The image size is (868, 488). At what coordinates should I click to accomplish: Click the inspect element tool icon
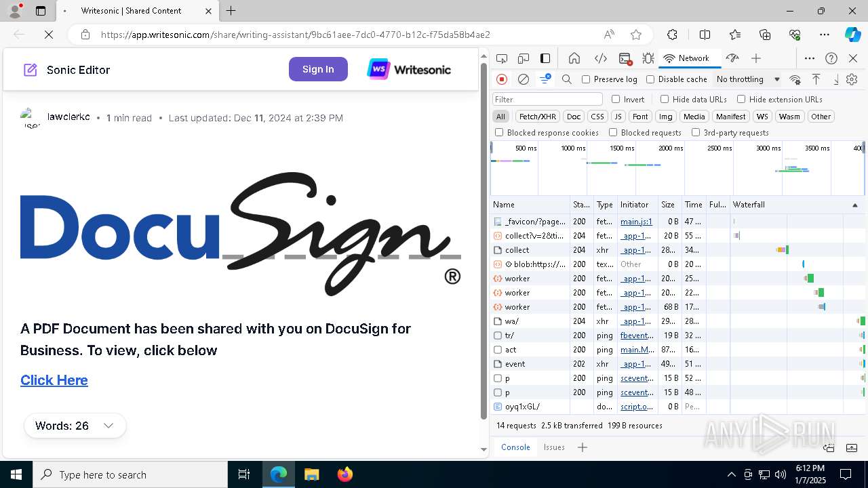pyautogui.click(x=502, y=58)
